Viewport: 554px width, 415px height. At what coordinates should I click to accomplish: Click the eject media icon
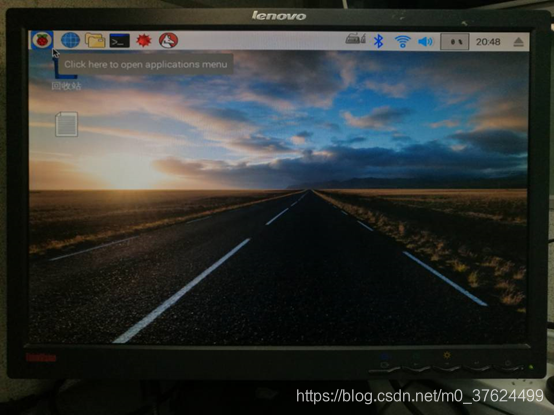click(x=518, y=42)
